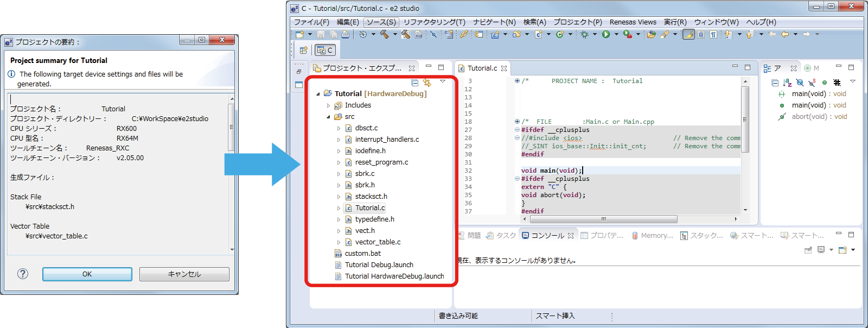Close the Tutorial.c editor tab
Image resolution: width=868 pixels, height=328 pixels.
tap(504, 68)
